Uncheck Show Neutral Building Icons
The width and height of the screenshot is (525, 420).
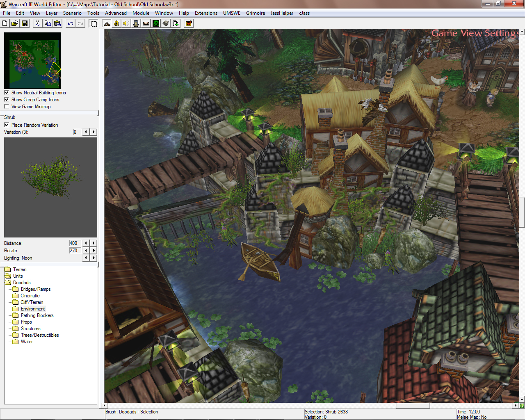[x=7, y=93]
